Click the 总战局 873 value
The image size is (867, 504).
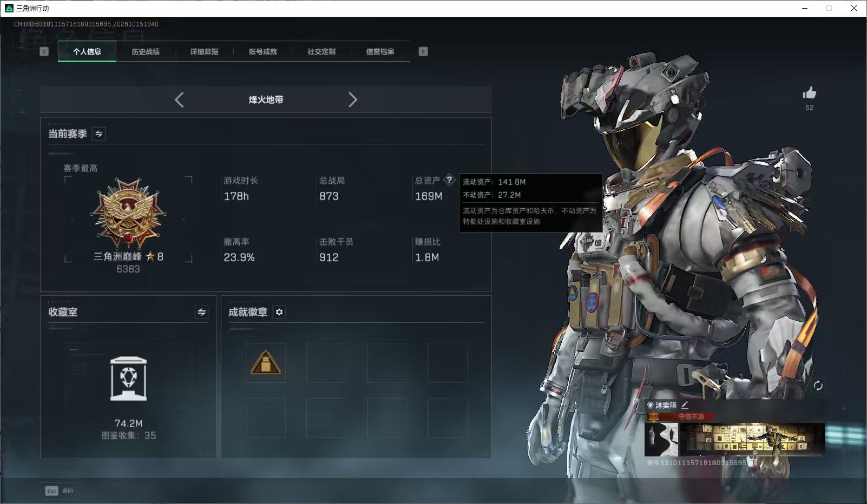coord(329,196)
